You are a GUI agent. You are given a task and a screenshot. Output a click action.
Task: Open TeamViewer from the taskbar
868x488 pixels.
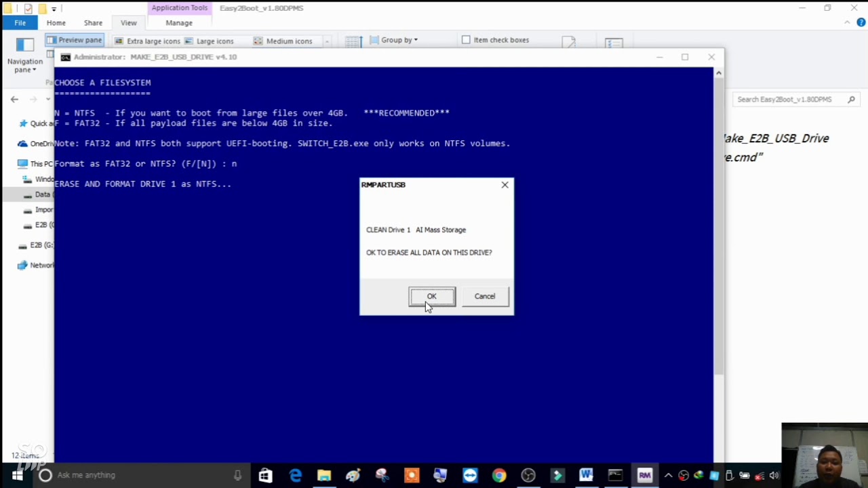point(470,475)
